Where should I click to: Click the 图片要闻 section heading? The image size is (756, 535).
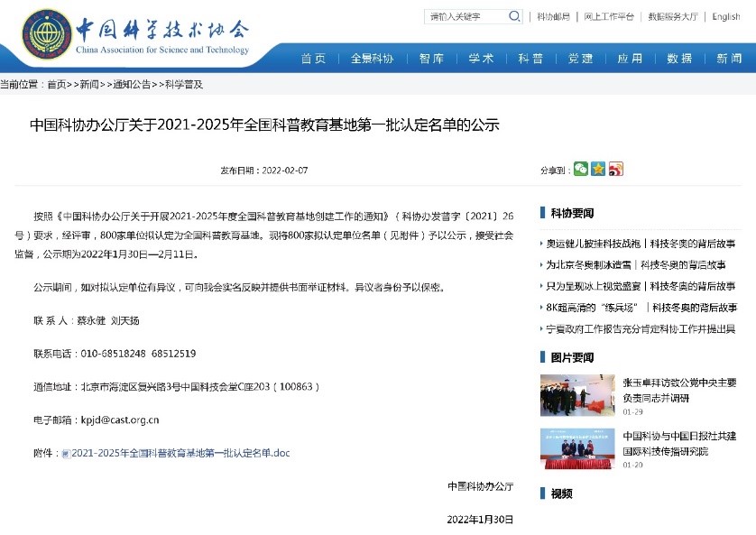(572, 357)
